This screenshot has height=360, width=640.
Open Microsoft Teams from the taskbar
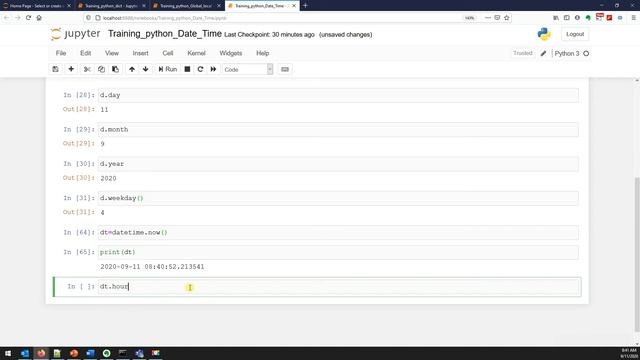tap(139, 353)
